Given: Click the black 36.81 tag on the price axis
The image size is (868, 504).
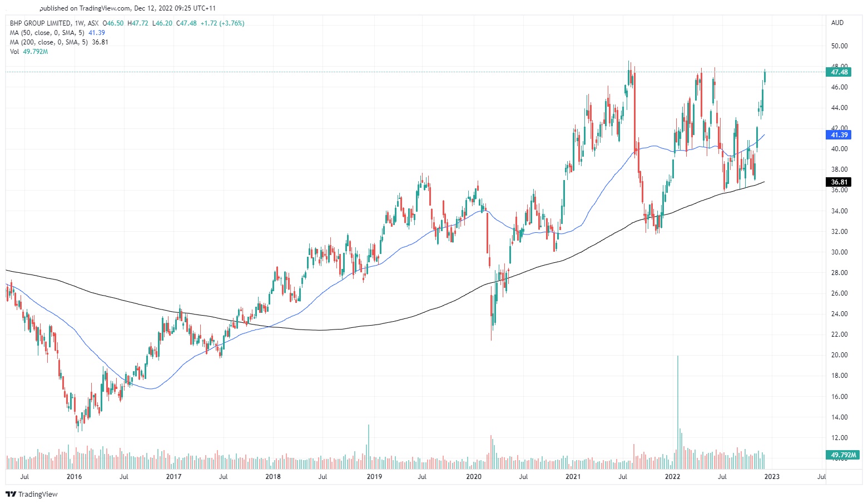Looking at the screenshot, I should (x=839, y=182).
